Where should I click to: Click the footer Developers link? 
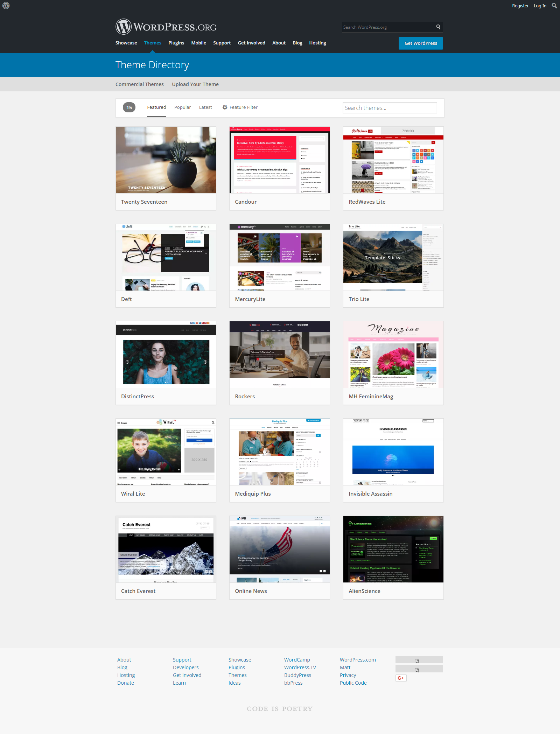(x=186, y=667)
